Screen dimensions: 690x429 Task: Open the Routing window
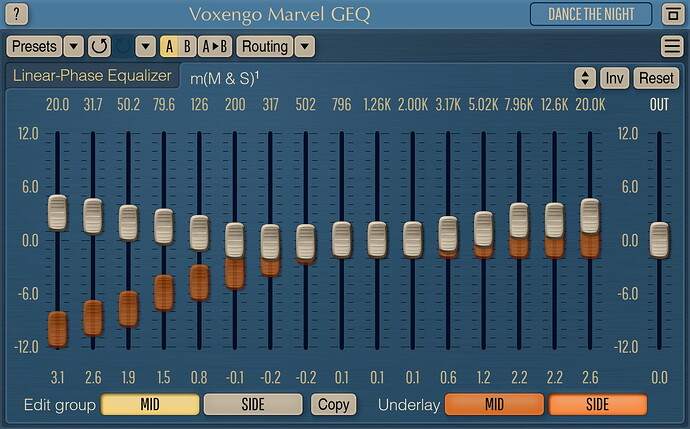point(264,46)
